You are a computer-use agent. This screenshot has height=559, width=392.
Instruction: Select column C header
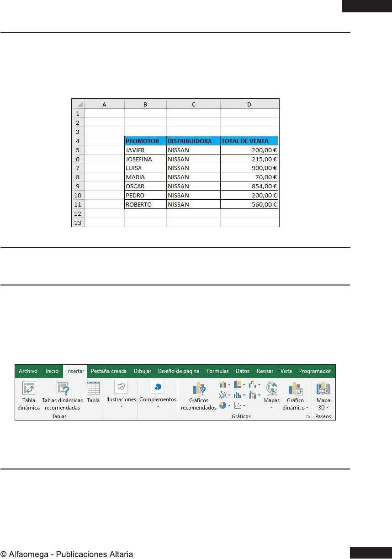(193, 104)
